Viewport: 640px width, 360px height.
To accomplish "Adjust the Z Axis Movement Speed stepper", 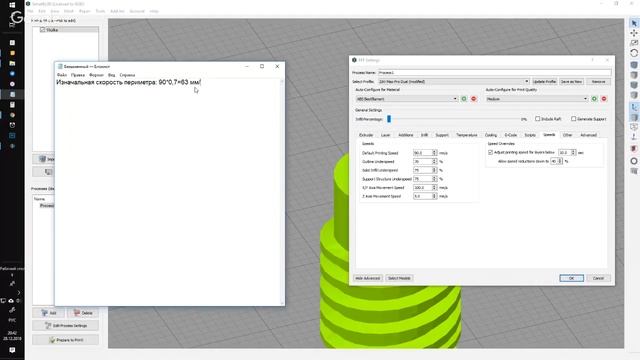I will [x=434, y=196].
